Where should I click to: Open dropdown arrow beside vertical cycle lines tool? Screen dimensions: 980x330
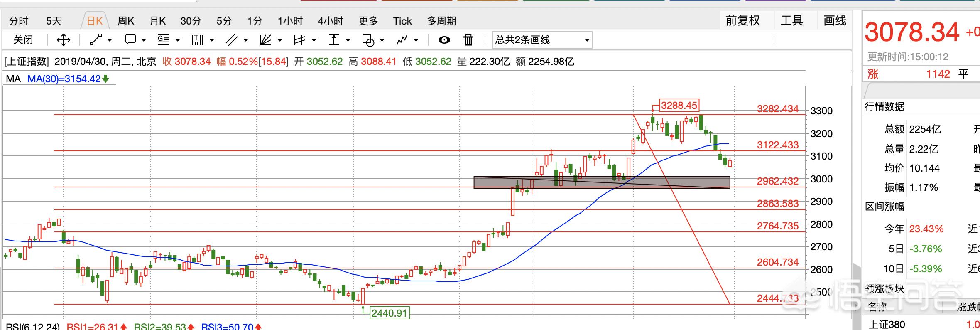(x=212, y=40)
